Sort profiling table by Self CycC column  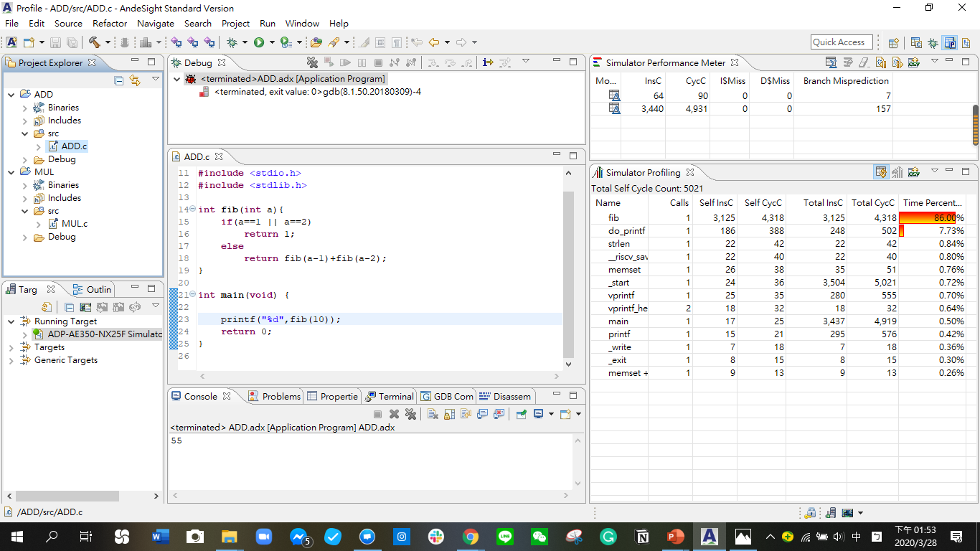coord(763,202)
